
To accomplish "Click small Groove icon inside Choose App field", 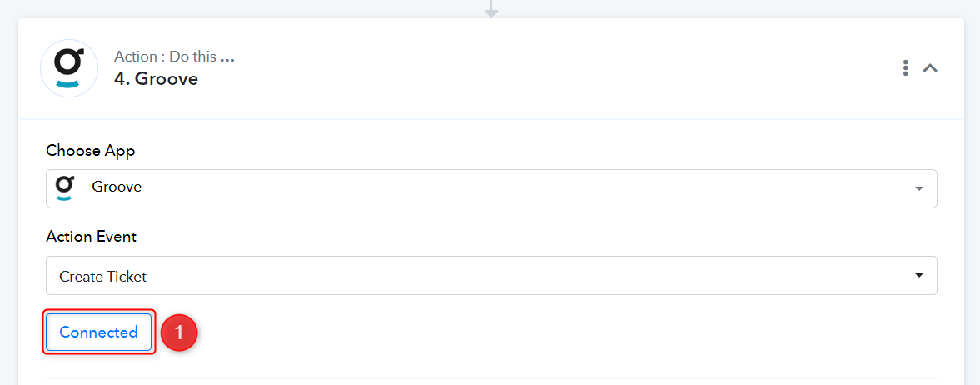I will (64, 187).
